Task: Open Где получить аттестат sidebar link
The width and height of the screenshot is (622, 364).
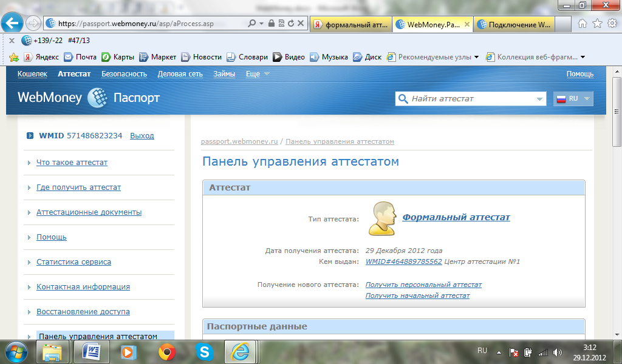Action: point(78,187)
